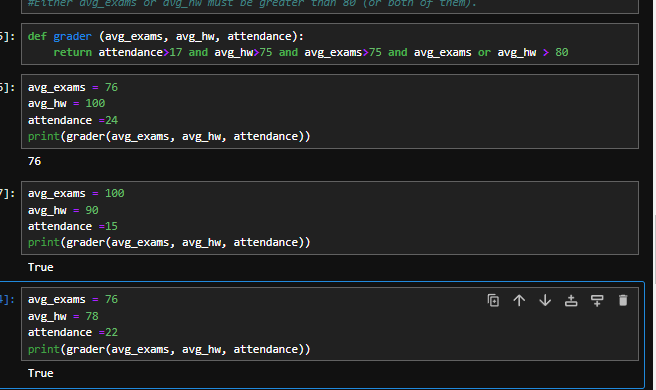This screenshot has width=656, height=390.
Task: Click the output value 76
Action: coord(34,161)
